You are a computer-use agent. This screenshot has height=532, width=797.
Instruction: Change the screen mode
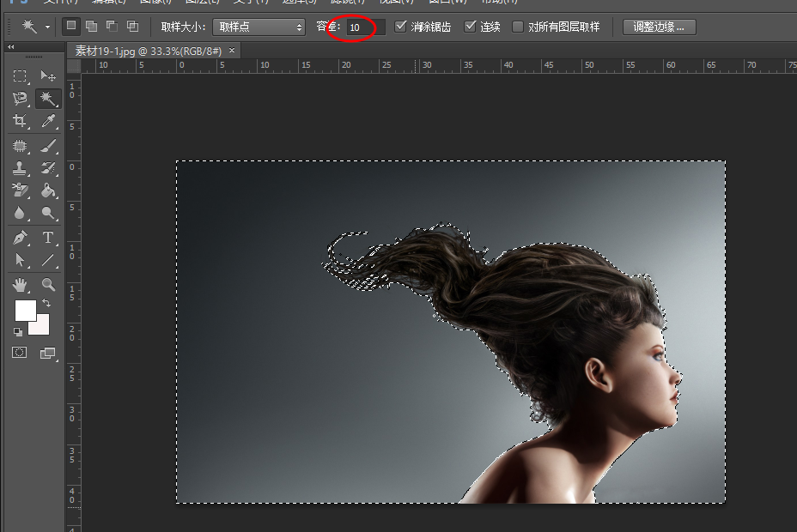tap(48, 353)
